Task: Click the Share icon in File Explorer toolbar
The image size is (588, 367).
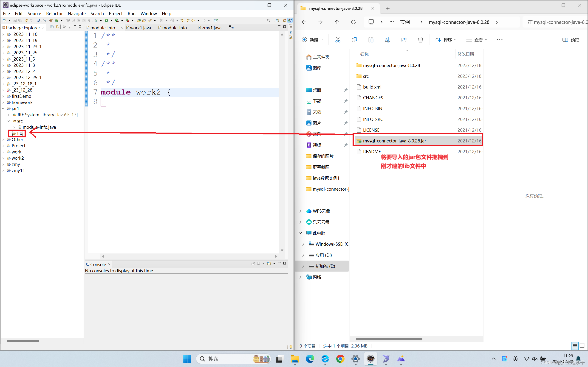Action: [404, 39]
